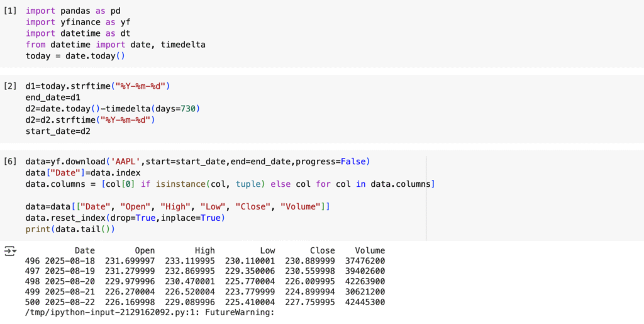Click on the 'end_date=d1' line
Image resolution: width=644 pixels, height=324 pixels.
[53, 98]
